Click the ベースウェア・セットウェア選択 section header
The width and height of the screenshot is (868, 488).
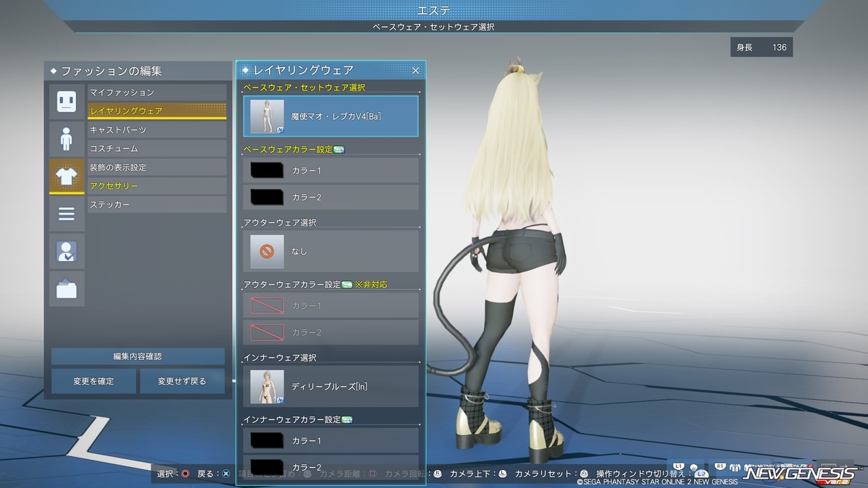coord(305,87)
